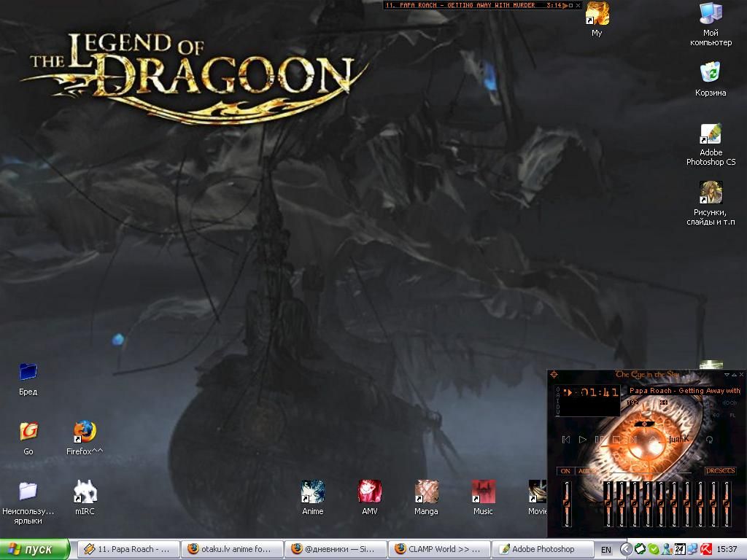Click the green square tray icon
Image resolution: width=747 pixels, height=560 pixels.
(x=640, y=549)
